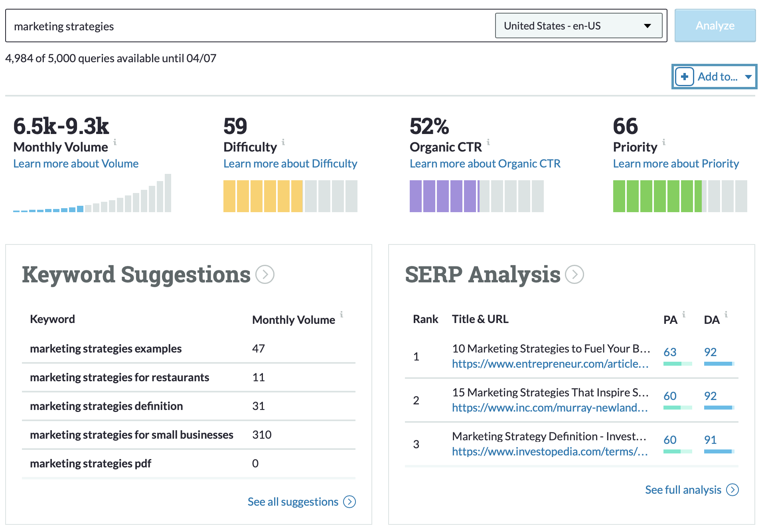Click the keyword search input field
Viewport: 766px width, 532px height.
pyautogui.click(x=247, y=26)
